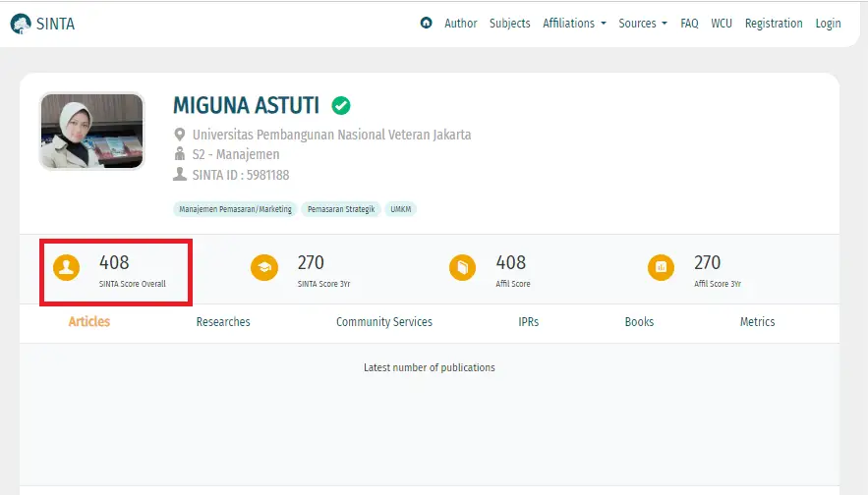Screen dimensions: 868x495
Task: Open the IPRs tab
Action: (x=529, y=322)
